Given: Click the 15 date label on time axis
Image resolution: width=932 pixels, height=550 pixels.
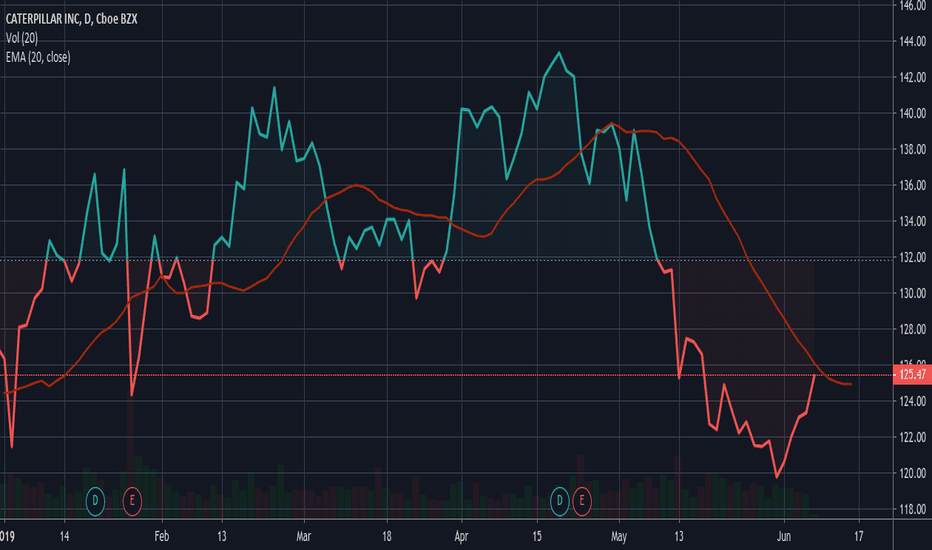Looking at the screenshot, I should [x=537, y=536].
